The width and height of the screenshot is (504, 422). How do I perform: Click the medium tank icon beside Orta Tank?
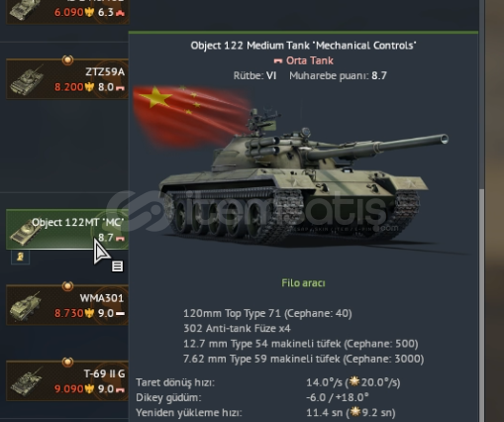(278, 61)
